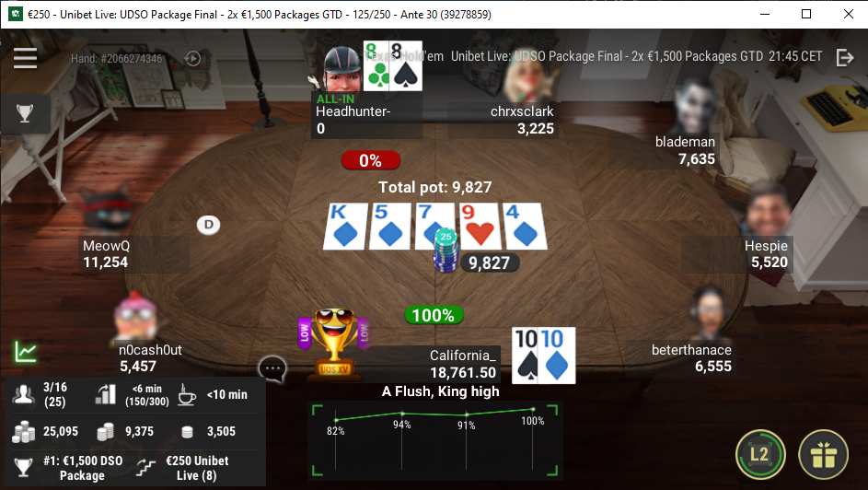The image size is (868, 490).
Task: Open the gift box rewards
Action: (x=823, y=455)
